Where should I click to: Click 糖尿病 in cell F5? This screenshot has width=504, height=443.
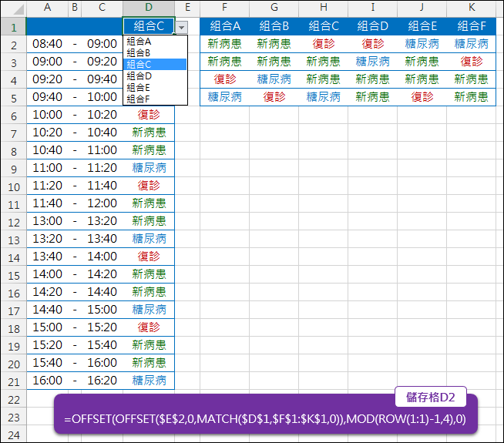coord(225,97)
